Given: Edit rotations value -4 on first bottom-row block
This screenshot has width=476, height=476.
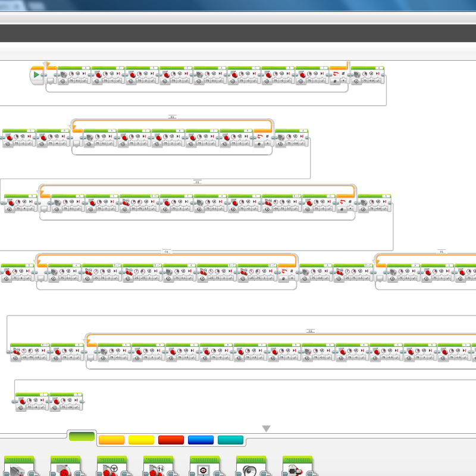Looking at the screenshot, I should 36,407.
